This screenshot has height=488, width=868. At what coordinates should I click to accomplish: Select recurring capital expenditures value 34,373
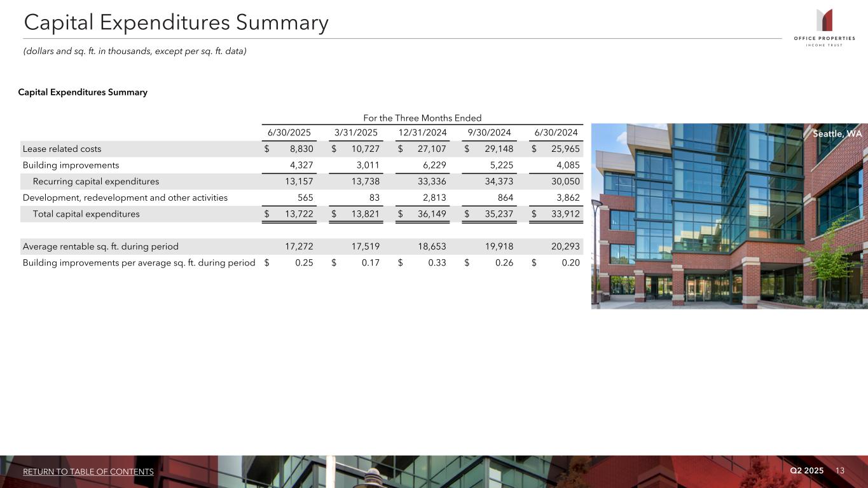[498, 182]
